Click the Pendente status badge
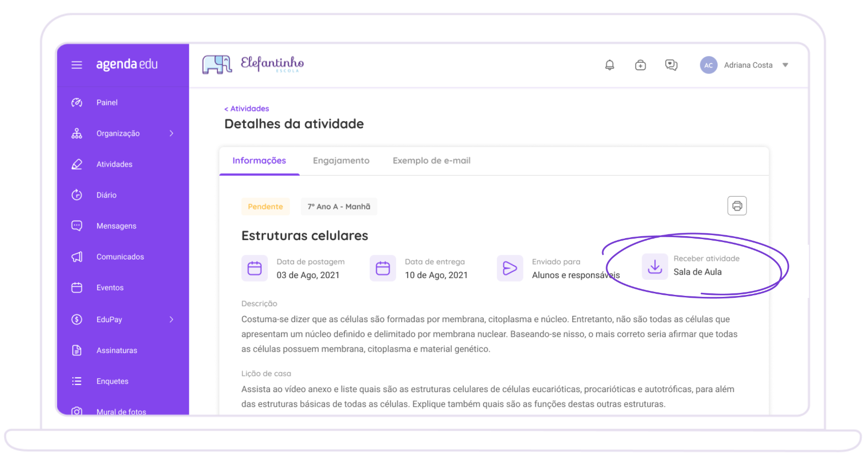Screen dimensions: 868x458 click(265, 207)
